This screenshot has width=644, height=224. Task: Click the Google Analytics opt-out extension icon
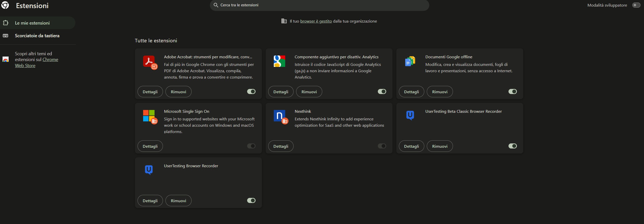(279, 61)
